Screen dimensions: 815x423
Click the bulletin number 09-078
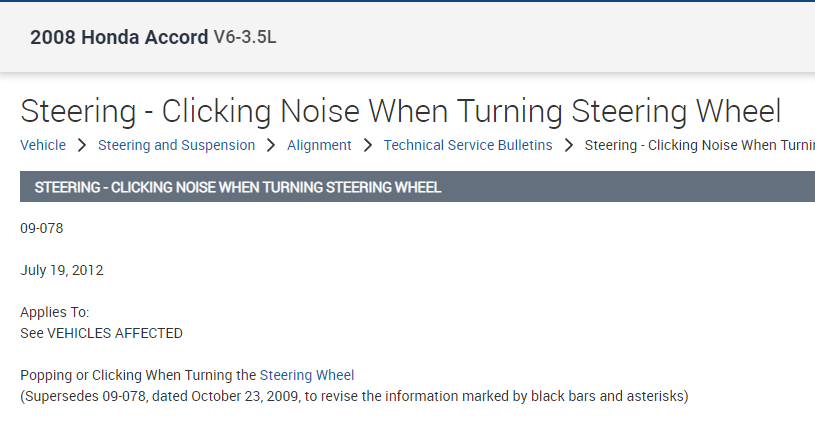tap(42, 228)
